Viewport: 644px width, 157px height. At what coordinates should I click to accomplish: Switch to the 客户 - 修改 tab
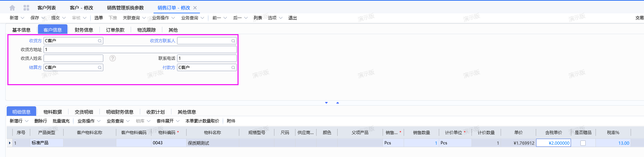pyautogui.click(x=82, y=8)
